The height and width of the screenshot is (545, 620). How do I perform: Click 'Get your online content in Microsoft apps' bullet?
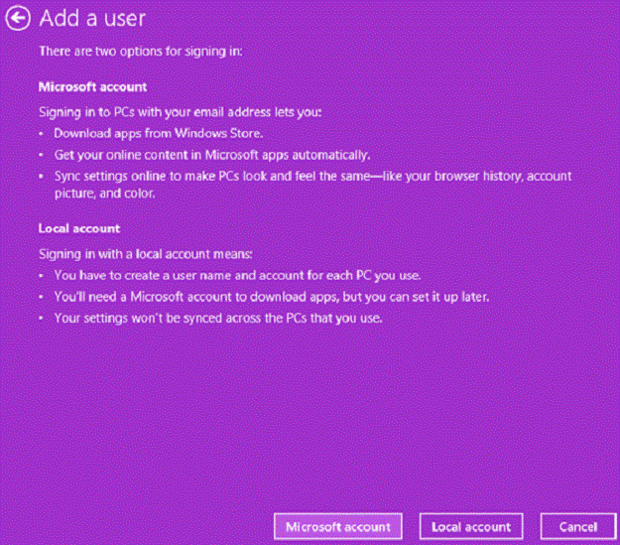click(212, 155)
